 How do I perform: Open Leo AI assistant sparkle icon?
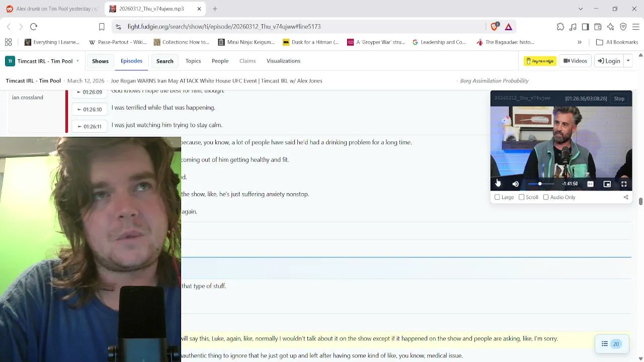click(x=611, y=27)
